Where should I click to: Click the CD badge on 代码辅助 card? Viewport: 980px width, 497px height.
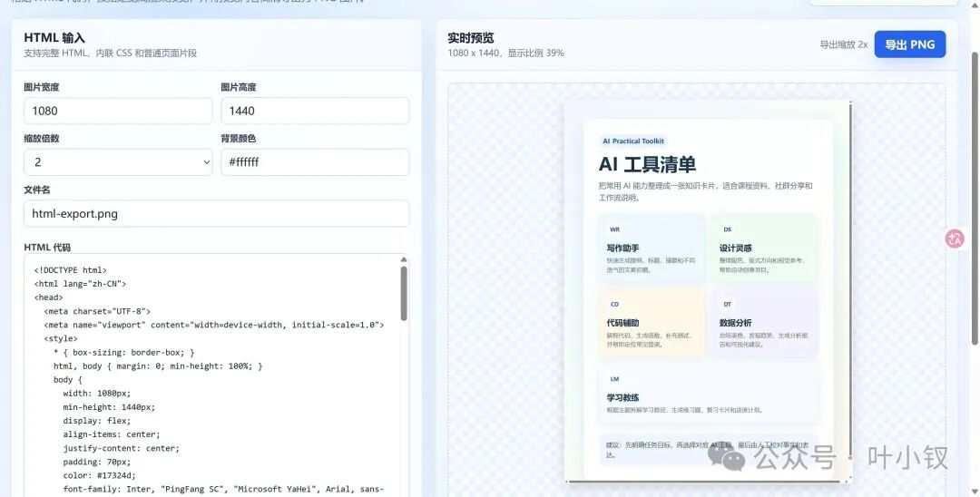pyautogui.click(x=614, y=305)
